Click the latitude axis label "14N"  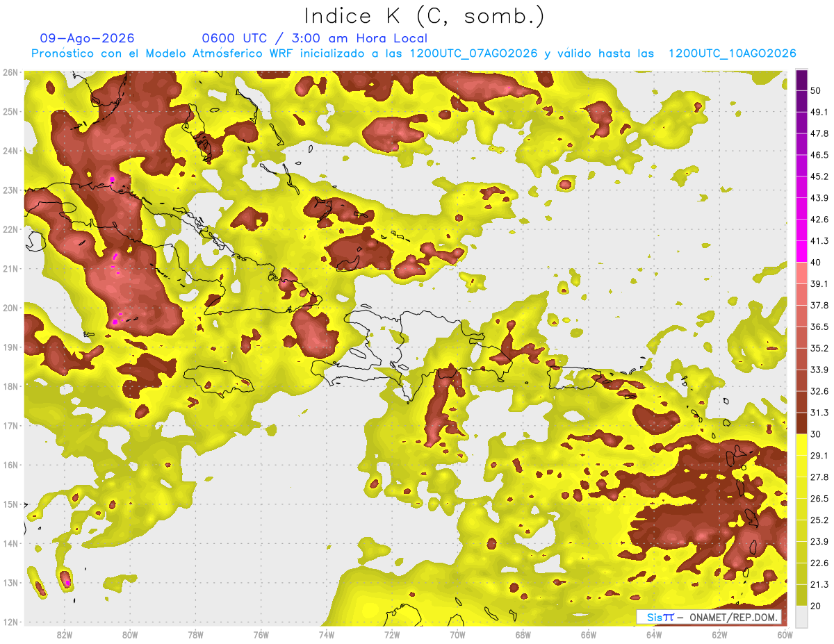(x=10, y=543)
